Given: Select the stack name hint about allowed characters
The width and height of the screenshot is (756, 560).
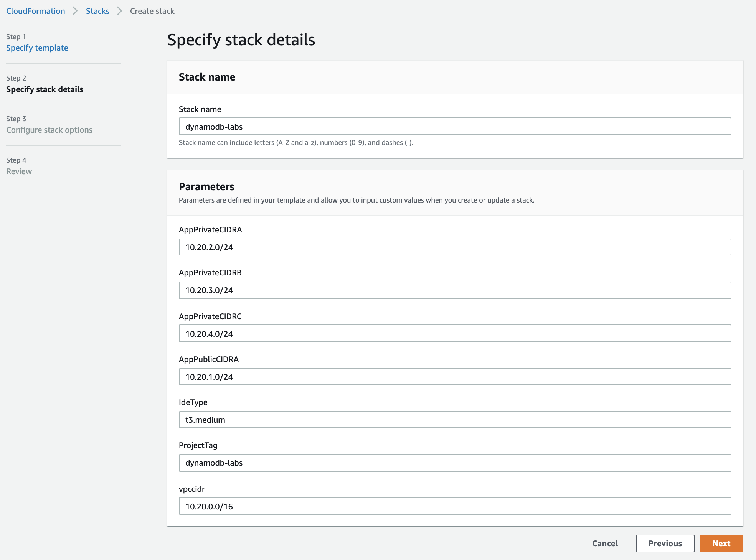Looking at the screenshot, I should click(x=296, y=143).
